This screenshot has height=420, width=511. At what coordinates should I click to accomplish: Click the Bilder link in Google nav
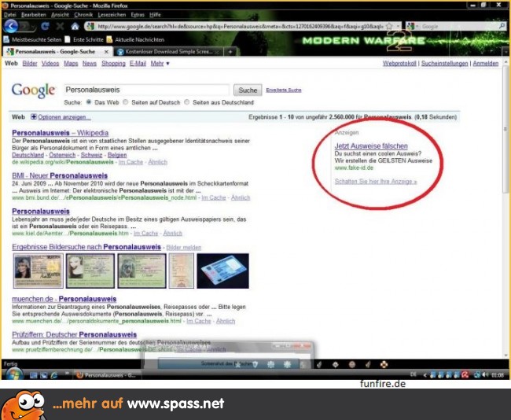point(30,63)
